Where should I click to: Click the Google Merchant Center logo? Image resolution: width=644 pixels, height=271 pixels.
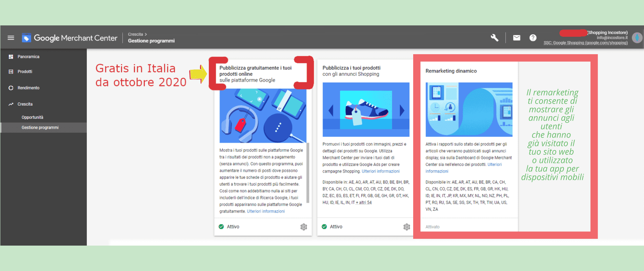pos(70,38)
